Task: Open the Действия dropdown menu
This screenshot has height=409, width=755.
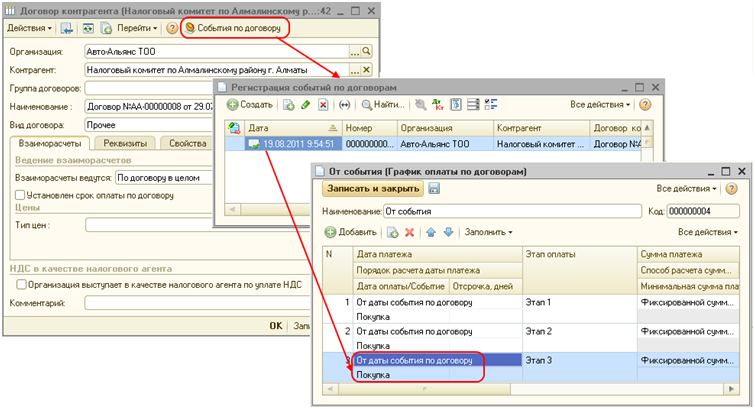Action: (x=27, y=28)
